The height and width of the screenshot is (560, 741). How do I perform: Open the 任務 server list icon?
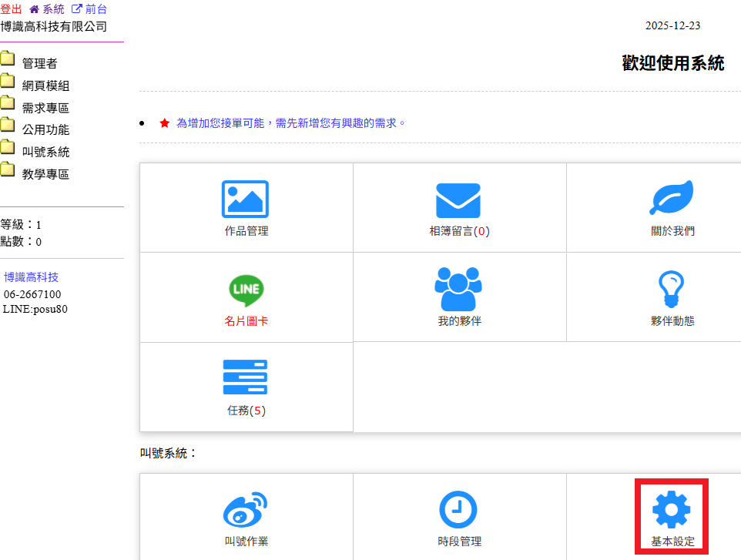(246, 378)
